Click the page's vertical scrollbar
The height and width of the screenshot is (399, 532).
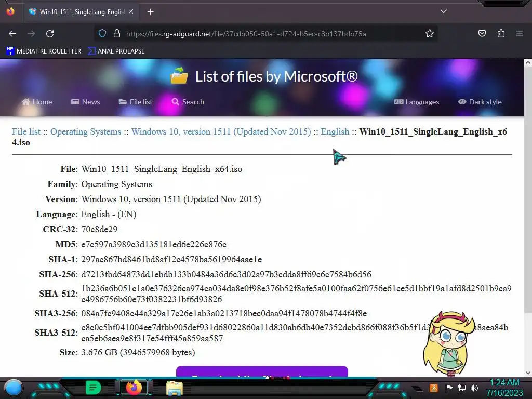pos(528,190)
